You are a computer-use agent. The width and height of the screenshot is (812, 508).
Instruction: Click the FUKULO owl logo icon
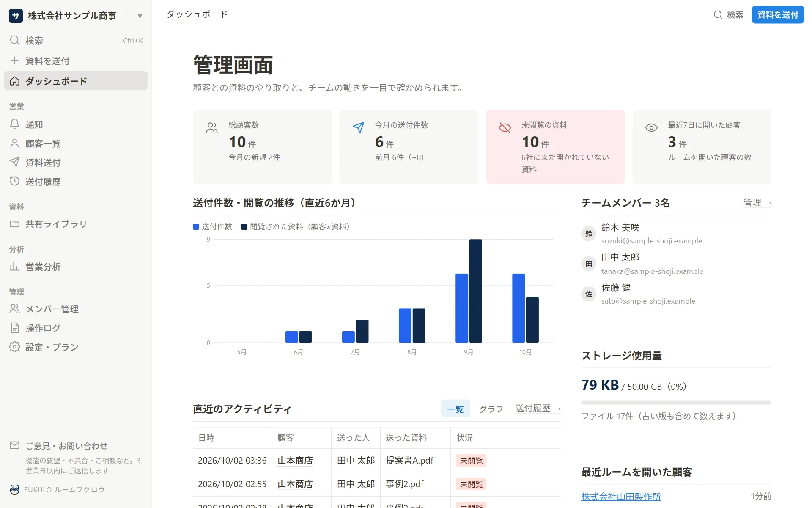15,490
